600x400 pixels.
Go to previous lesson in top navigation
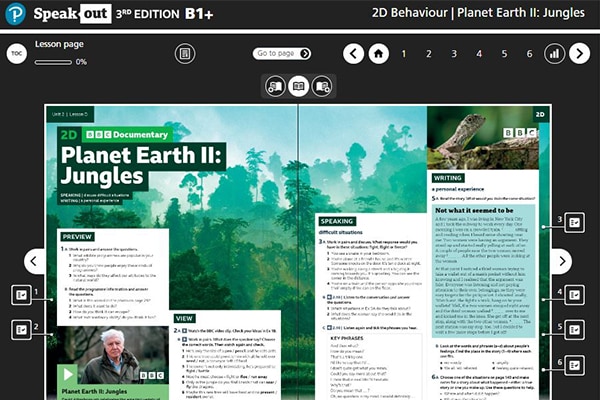[x=353, y=54]
